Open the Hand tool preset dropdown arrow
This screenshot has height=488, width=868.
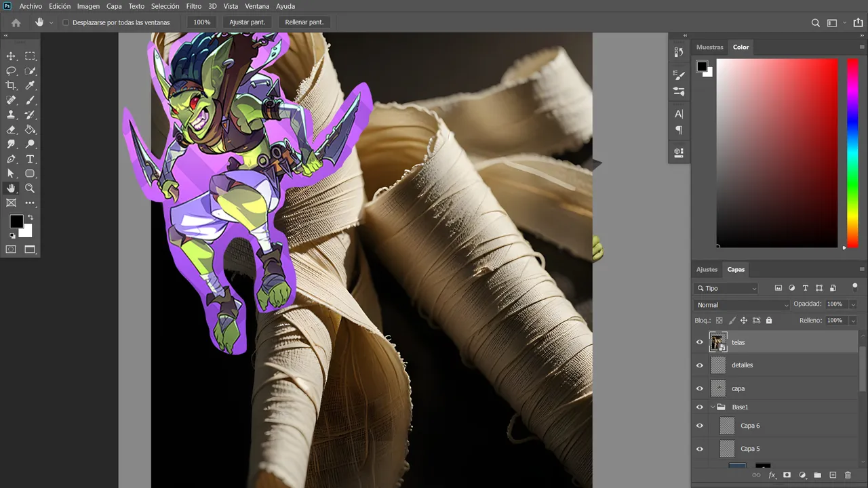tap(51, 22)
